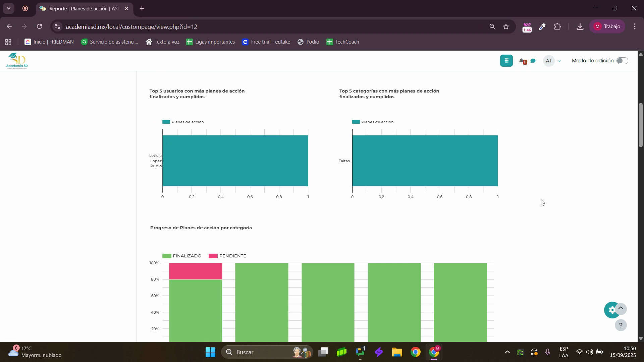The height and width of the screenshot is (362, 644).
Task: Open the browser downloads icon
Action: coord(580,27)
